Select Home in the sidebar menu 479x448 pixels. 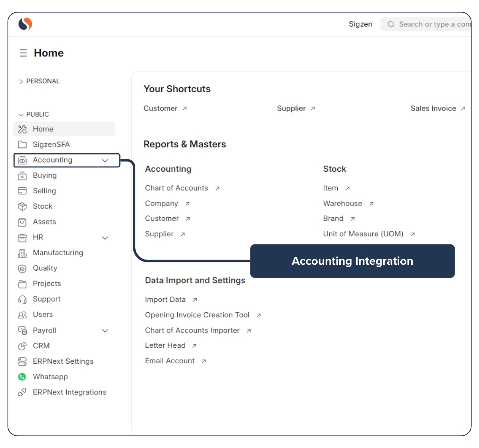point(43,129)
